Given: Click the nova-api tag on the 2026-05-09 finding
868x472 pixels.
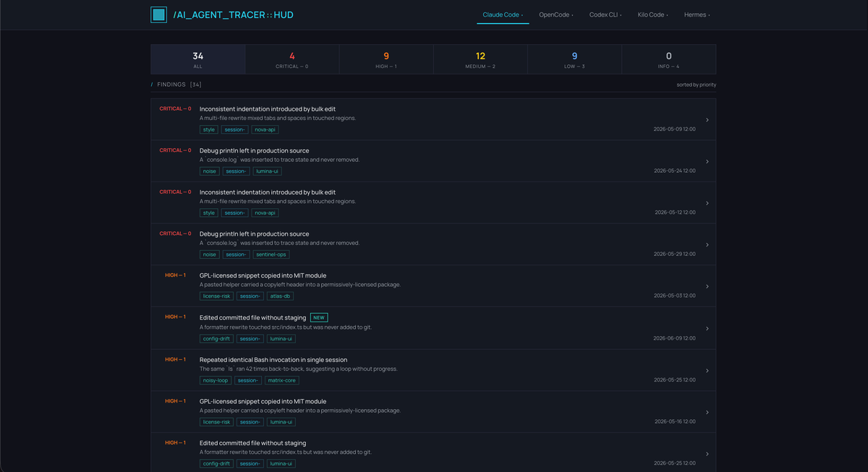Looking at the screenshot, I should (x=265, y=130).
